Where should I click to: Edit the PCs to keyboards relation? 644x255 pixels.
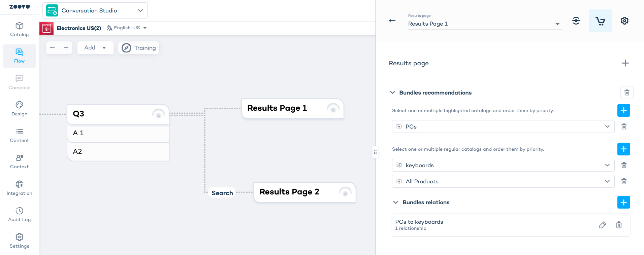[603, 225]
